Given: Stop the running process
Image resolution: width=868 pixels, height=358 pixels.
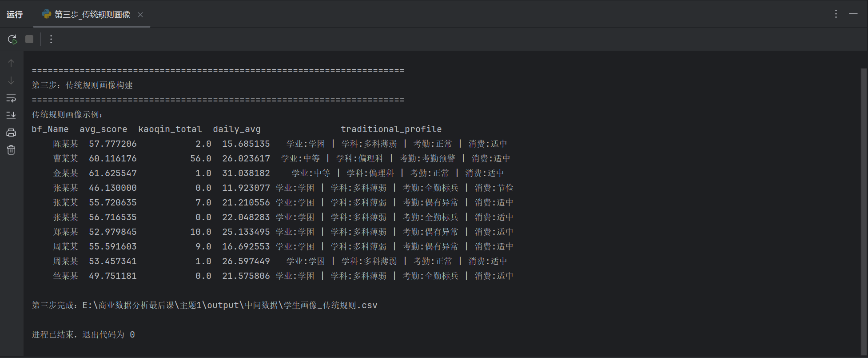Looking at the screenshot, I should [x=29, y=39].
